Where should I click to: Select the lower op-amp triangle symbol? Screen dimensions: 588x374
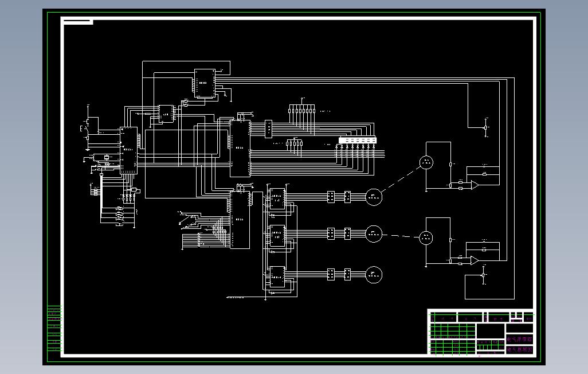click(x=475, y=260)
